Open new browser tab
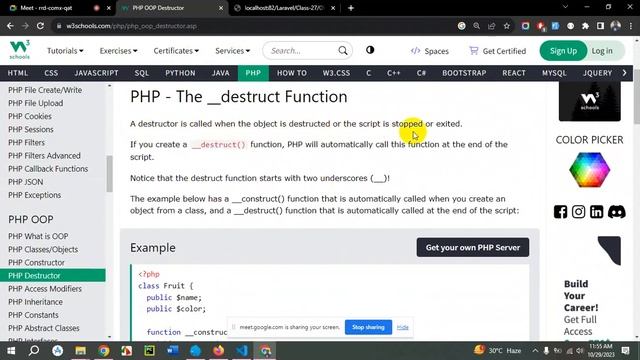Viewport: 640px width, 360px height. point(351,8)
